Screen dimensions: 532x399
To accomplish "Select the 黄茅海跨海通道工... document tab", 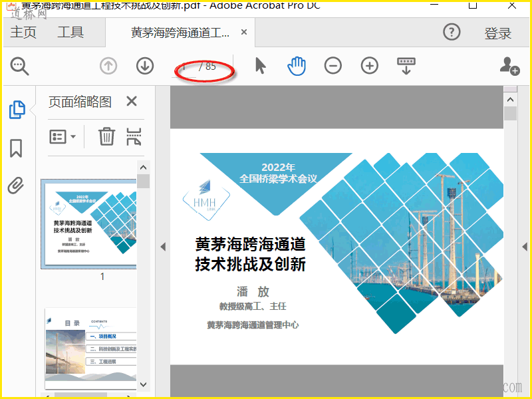I will [x=180, y=33].
